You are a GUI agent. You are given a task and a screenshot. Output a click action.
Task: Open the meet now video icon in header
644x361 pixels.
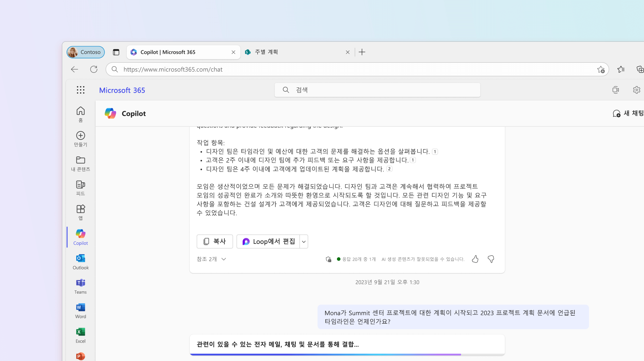click(x=616, y=90)
